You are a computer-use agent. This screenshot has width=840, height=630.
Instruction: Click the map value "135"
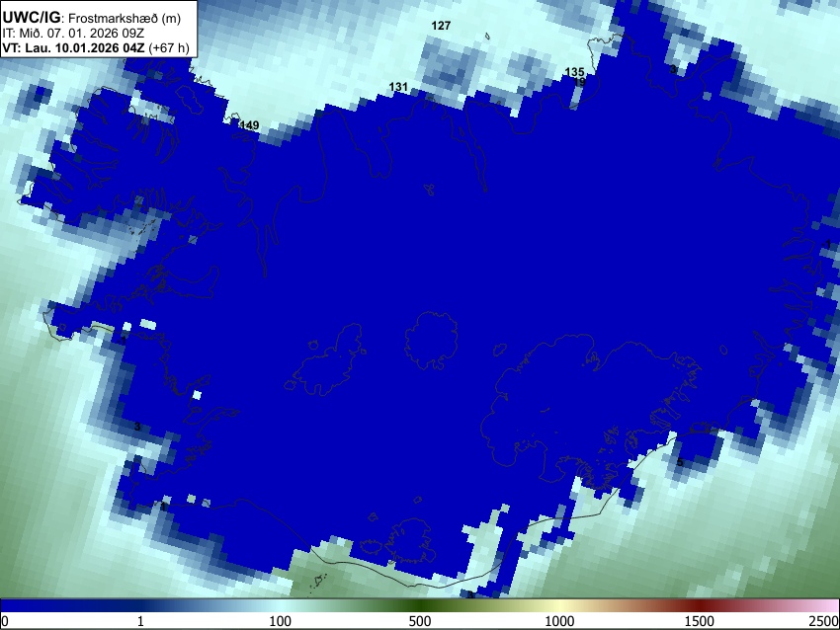574,72
